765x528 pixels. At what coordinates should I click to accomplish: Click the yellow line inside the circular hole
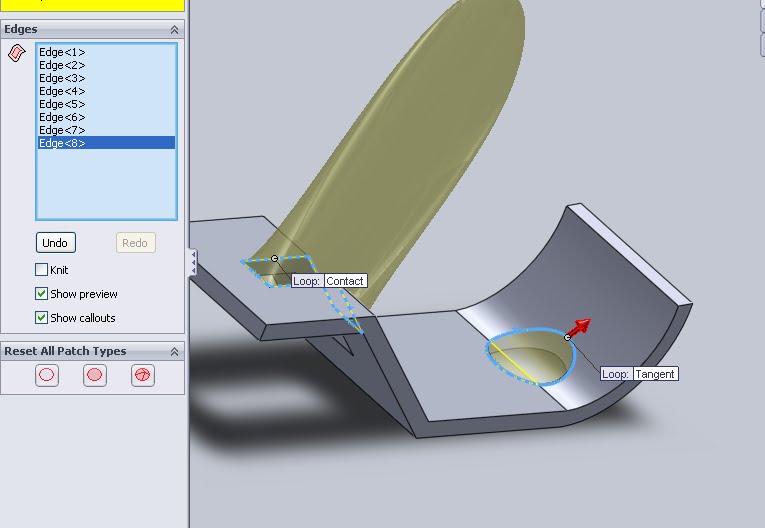[x=513, y=364]
